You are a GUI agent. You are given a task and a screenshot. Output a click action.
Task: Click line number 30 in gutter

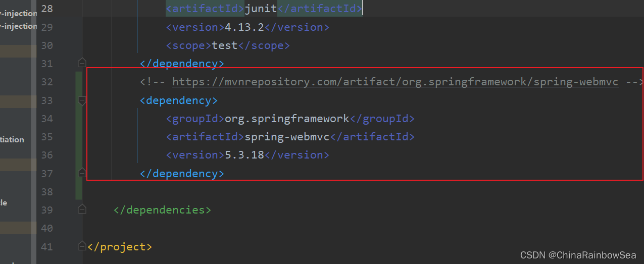46,45
